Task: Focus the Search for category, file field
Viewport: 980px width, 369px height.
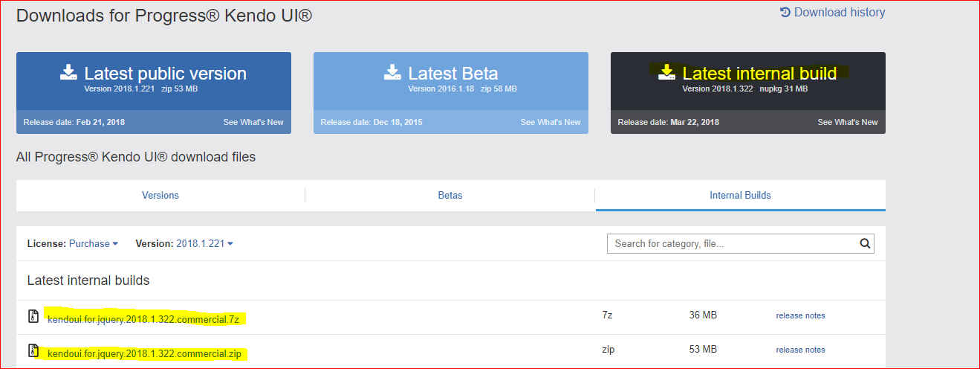Action: pyautogui.click(x=732, y=243)
